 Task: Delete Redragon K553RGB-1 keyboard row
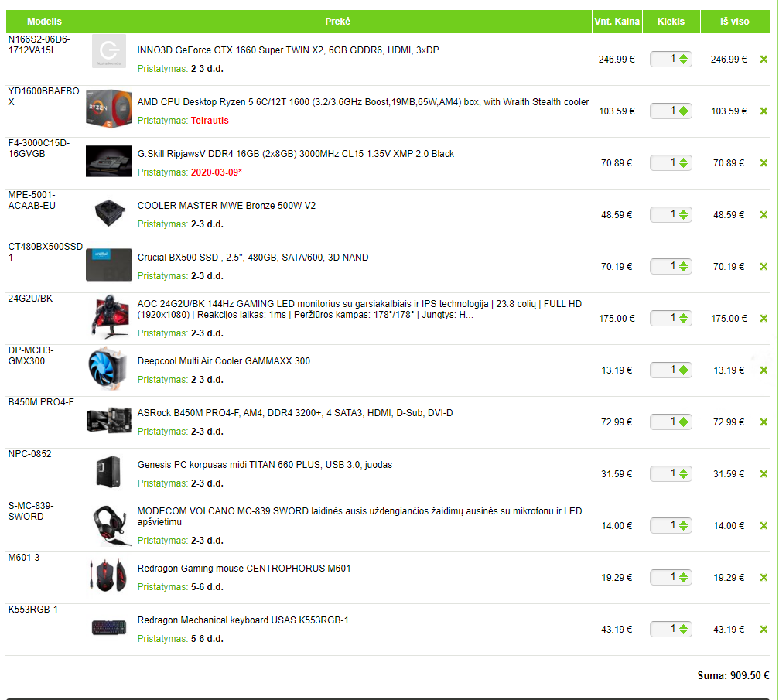[764, 630]
